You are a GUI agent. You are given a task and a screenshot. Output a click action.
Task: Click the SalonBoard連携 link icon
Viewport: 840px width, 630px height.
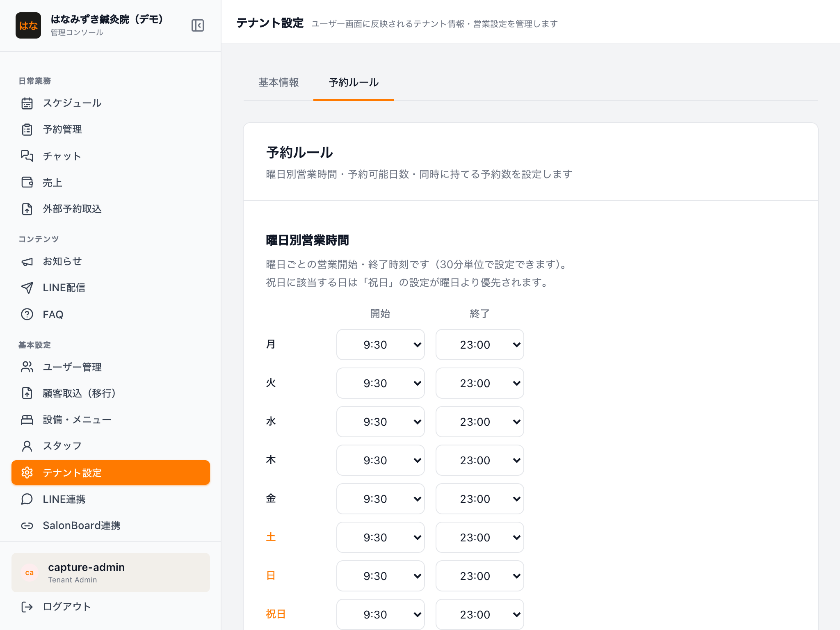27,525
